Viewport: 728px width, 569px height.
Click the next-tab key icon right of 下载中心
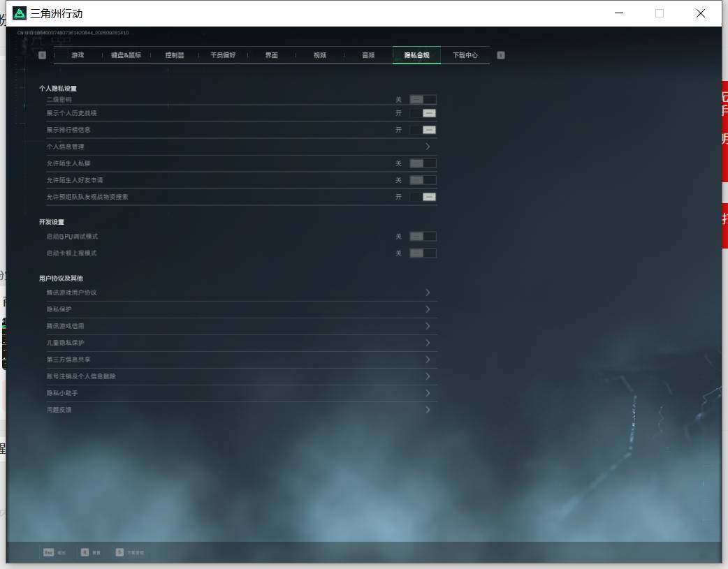500,55
